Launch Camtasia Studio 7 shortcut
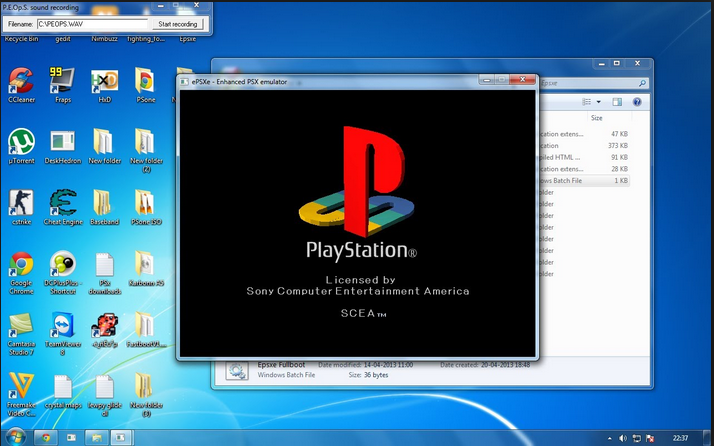Image resolution: width=714 pixels, height=446 pixels. (21, 334)
